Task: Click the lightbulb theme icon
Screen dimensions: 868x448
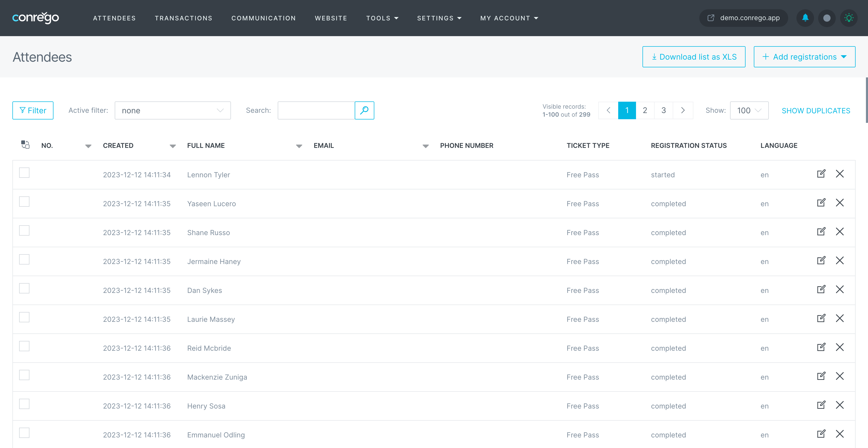Action: point(848,18)
